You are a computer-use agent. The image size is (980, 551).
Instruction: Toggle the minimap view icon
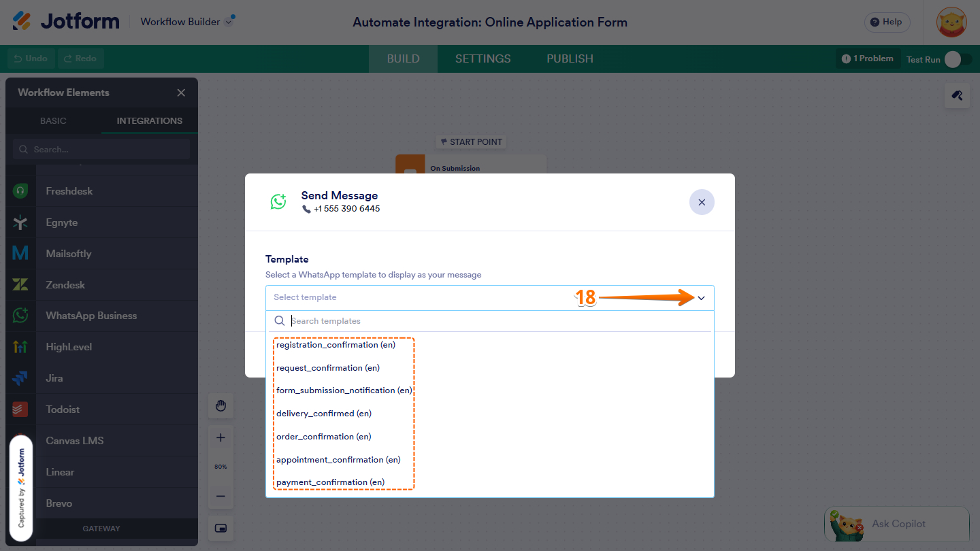click(x=220, y=528)
